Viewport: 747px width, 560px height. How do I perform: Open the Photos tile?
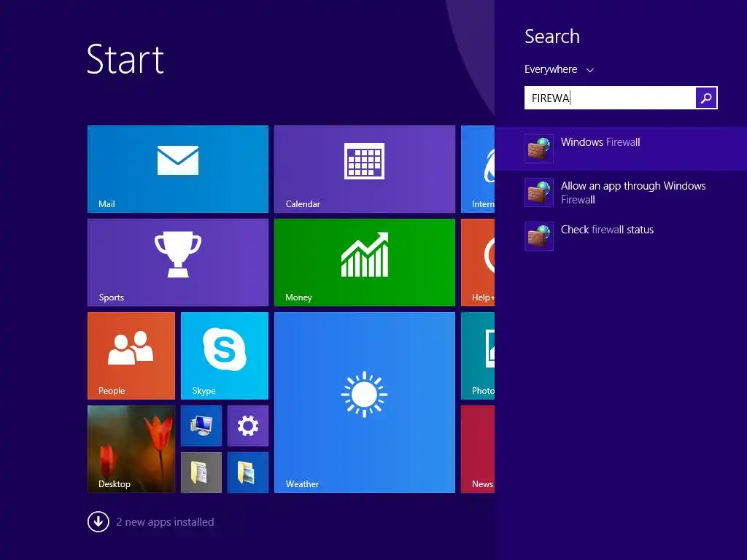478,356
